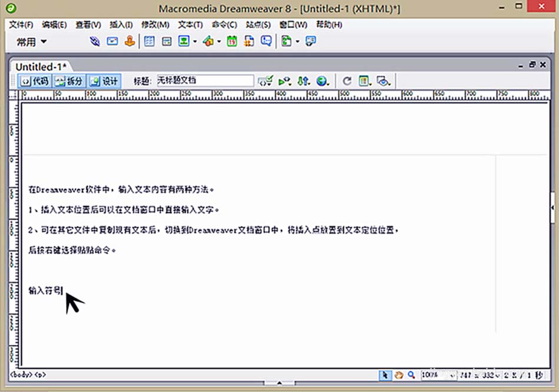Click the Insert Image icon
The height and width of the screenshot is (392, 559).
(184, 41)
